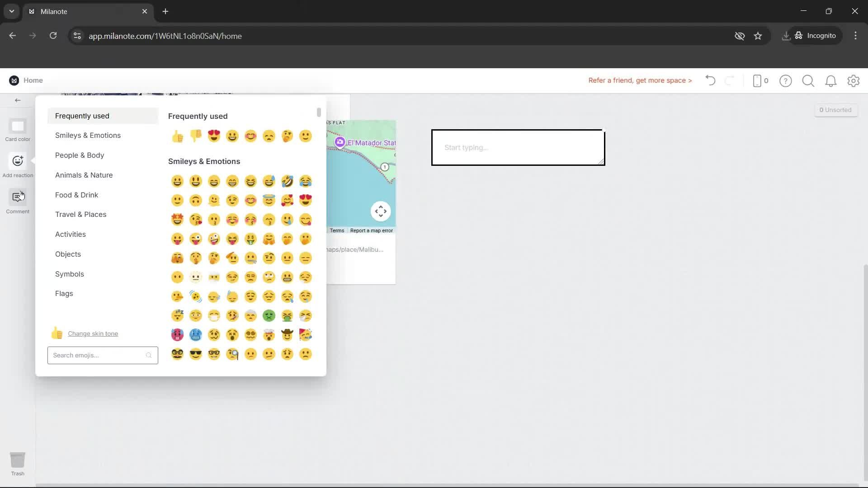Select the heart-eyes emoji from Frequently used
Screen dimensions: 868x488
214,136
